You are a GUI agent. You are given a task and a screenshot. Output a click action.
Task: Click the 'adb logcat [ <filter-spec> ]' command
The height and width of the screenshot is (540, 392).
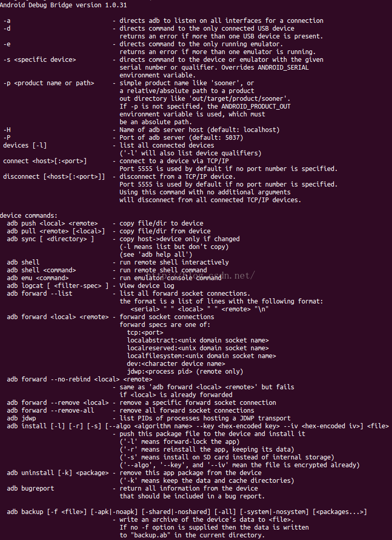(58, 286)
